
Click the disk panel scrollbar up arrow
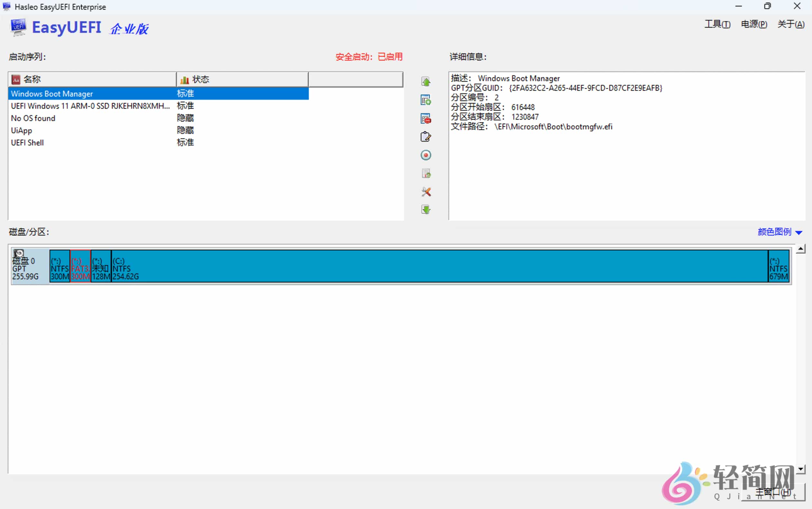[800, 249]
